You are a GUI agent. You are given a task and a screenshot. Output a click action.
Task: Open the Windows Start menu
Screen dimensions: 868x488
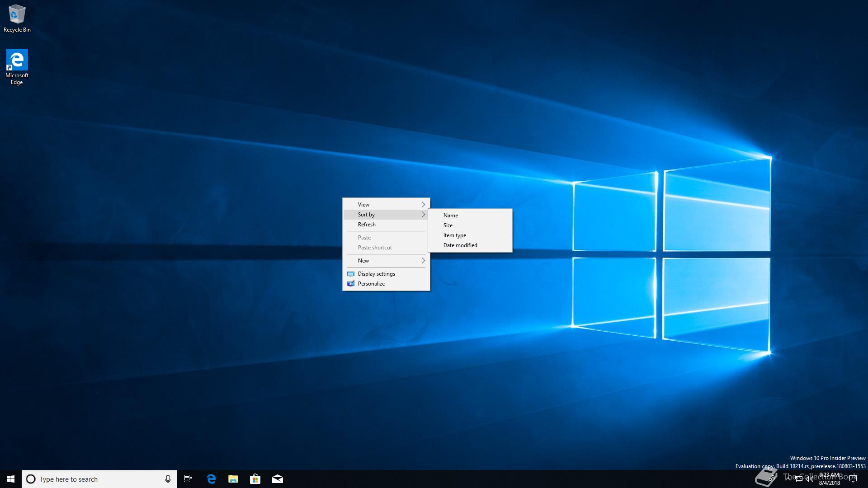[11, 479]
